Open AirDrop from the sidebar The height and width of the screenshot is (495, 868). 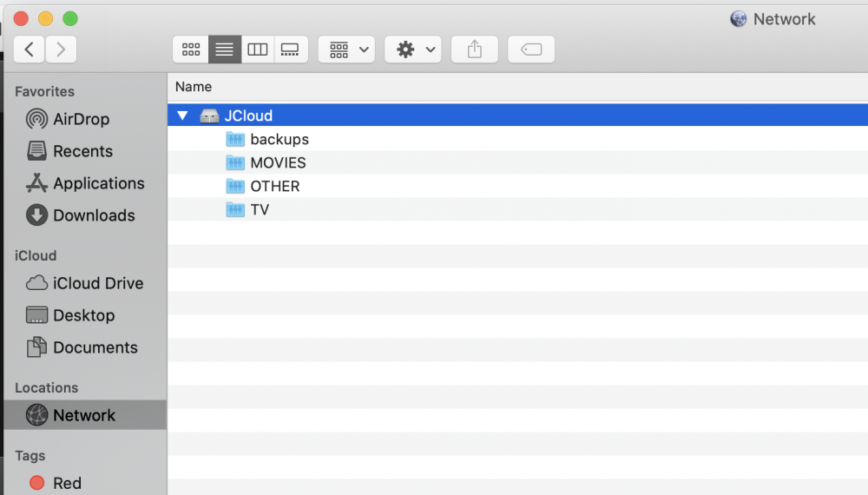click(x=82, y=119)
